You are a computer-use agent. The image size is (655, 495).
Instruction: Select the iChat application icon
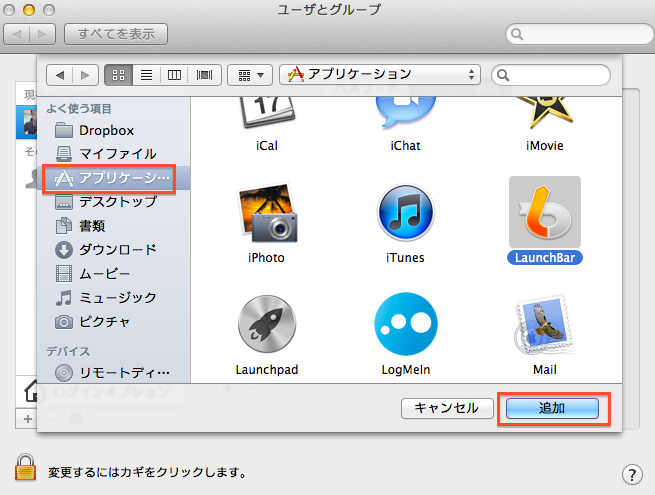405,112
